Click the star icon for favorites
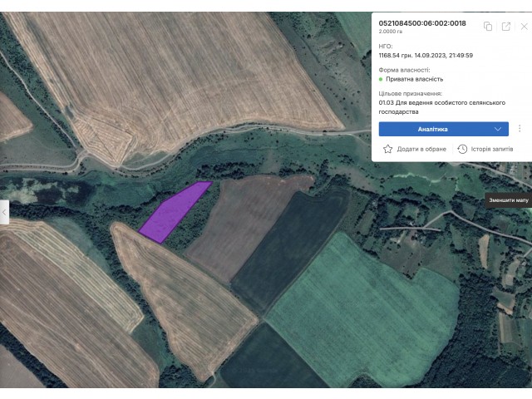Viewport: 532px width, 399px height. [x=388, y=149]
